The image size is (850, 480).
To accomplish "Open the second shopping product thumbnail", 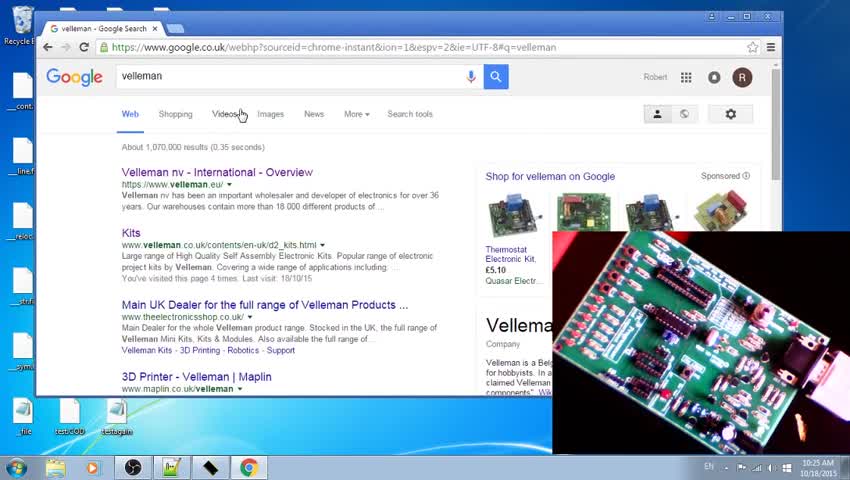I will (583, 212).
